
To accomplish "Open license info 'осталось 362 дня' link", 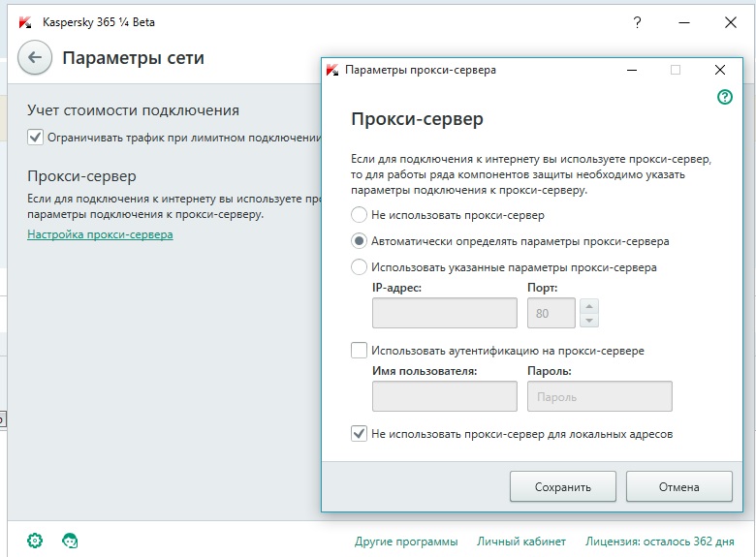I will (660, 542).
